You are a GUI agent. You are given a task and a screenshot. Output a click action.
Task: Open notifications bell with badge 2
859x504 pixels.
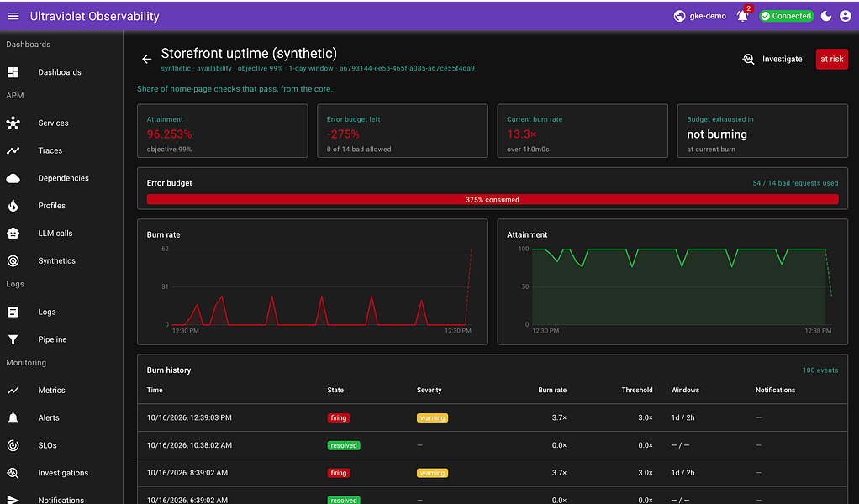(x=743, y=16)
